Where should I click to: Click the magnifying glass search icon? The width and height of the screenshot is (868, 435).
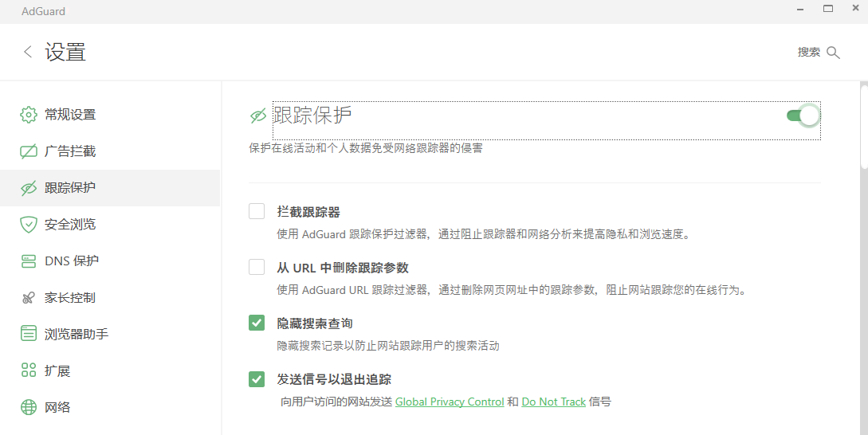point(833,53)
